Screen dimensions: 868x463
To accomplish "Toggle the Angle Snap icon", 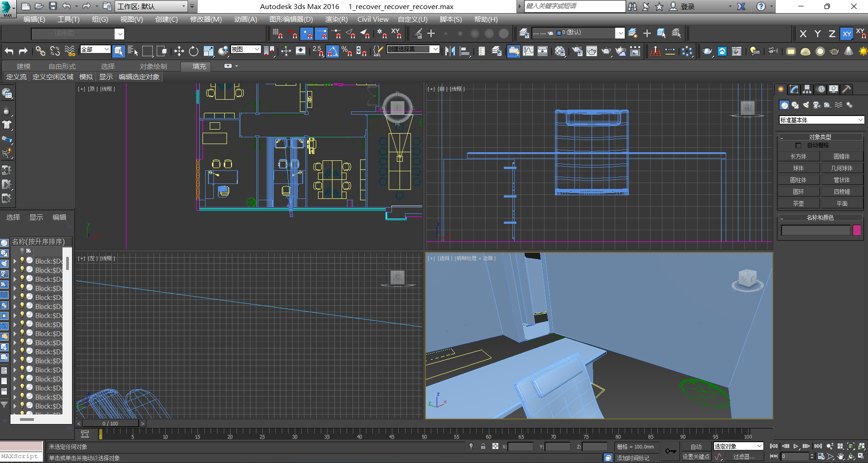I will pos(332,51).
